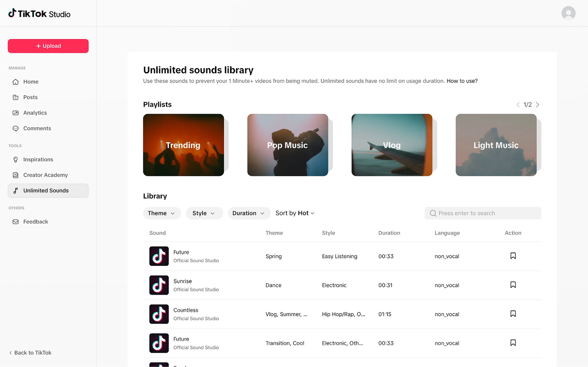Click the Electronic, Oth... style cell
Viewport: 588px width, 367px height.
pos(342,343)
